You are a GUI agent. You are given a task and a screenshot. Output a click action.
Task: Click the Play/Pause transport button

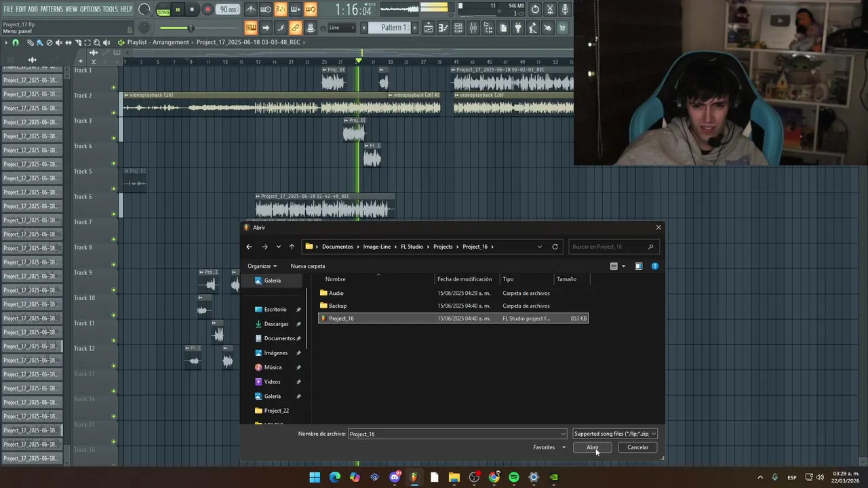pyautogui.click(x=178, y=9)
